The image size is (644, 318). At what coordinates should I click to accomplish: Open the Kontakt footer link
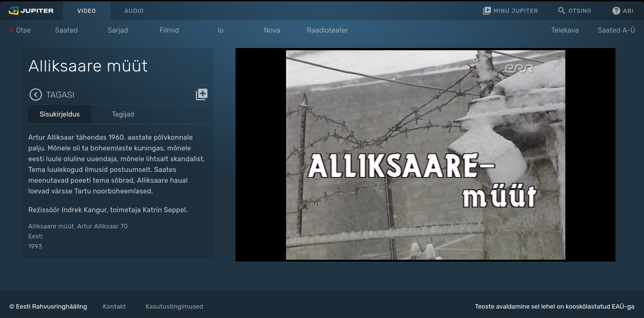point(114,307)
